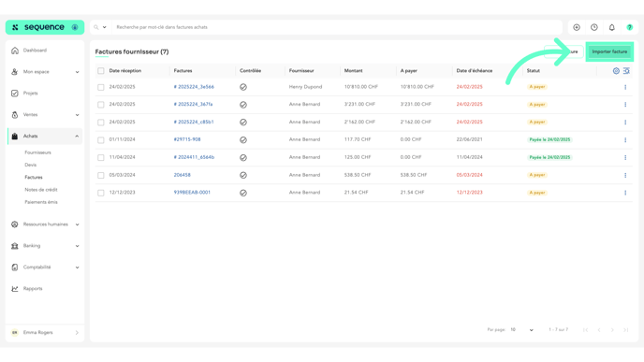Image resolution: width=644 pixels, height=362 pixels.
Task: Click controlled checkmark for invoice 2025224_367fa
Action: coord(243,105)
